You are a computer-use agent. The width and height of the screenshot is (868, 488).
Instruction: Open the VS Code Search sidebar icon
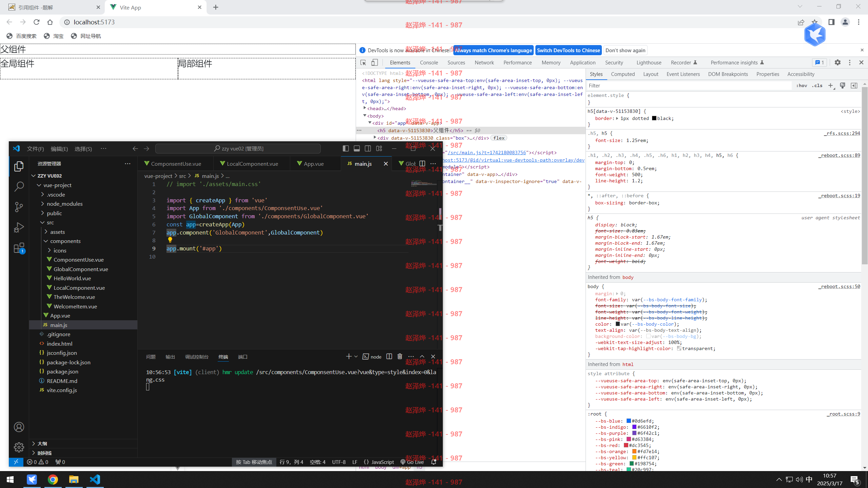pos(19,186)
